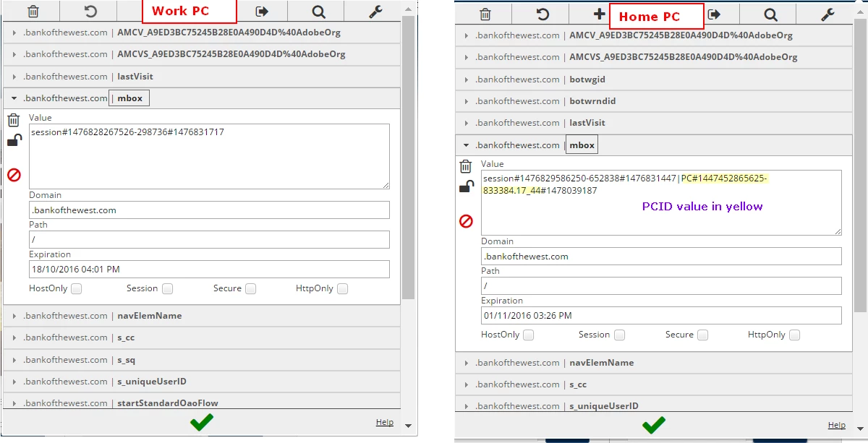
Task: Tick Secure checkbox in Work PC panel
Action: click(251, 288)
